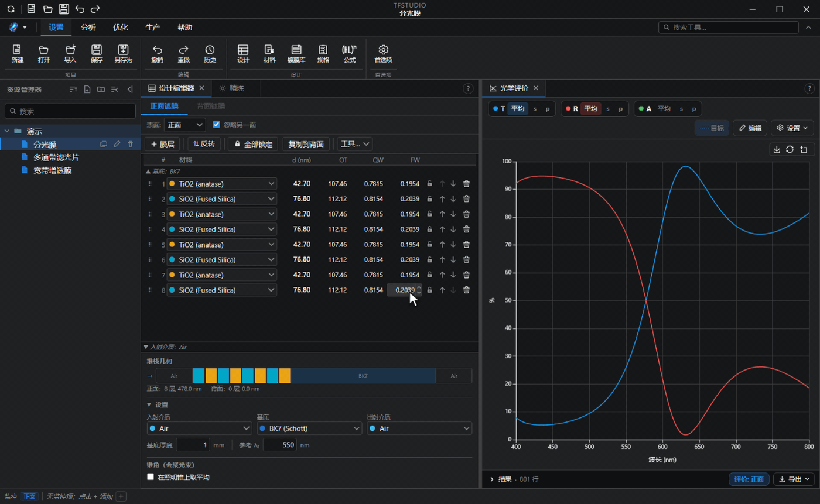
Task: Collapse the 资源管理器 sidebar panel
Action: click(129, 90)
